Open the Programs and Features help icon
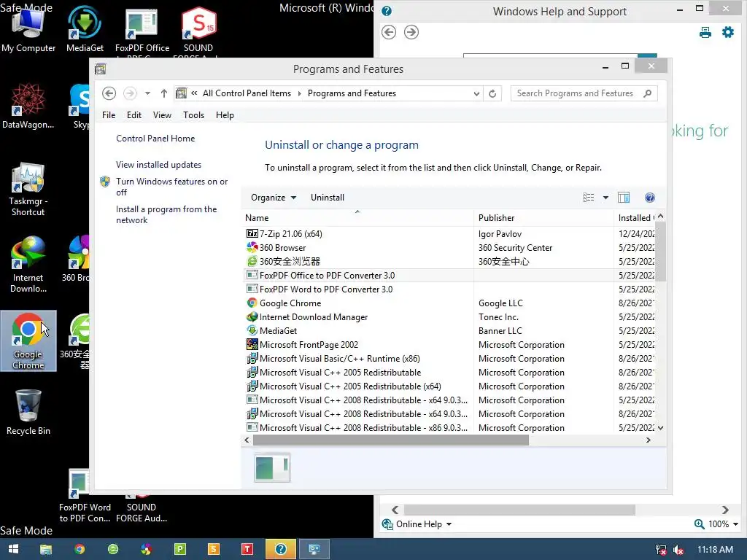The width and height of the screenshot is (747, 560). click(x=650, y=198)
